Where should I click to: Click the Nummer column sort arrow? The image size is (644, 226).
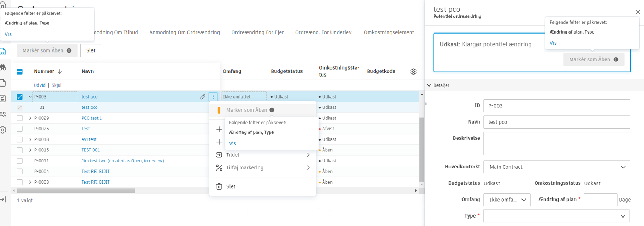point(60,71)
